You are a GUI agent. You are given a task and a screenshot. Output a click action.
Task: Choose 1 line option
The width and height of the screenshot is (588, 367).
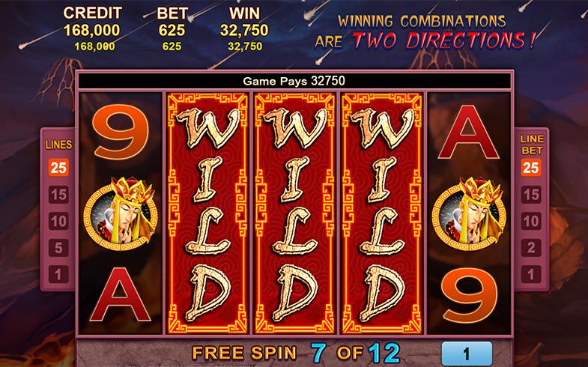click(x=58, y=274)
